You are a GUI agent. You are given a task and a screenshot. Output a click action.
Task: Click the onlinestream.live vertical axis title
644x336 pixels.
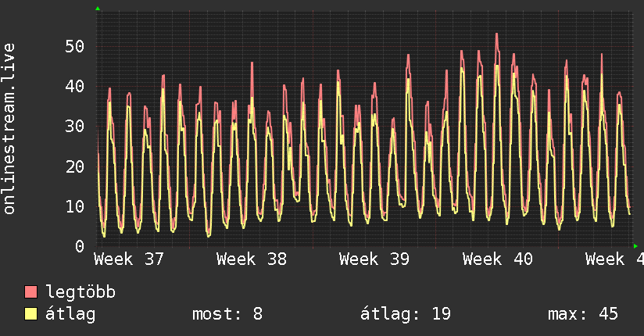coord(9,129)
